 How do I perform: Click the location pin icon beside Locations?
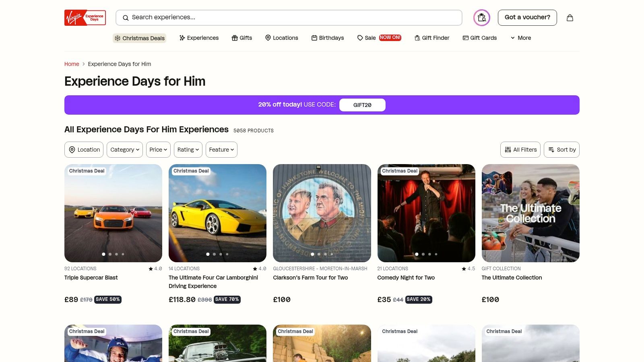tap(268, 38)
